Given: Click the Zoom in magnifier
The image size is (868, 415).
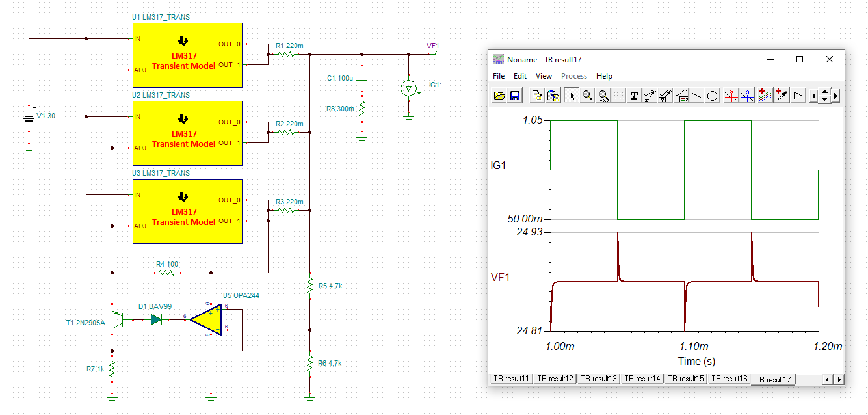Looking at the screenshot, I should pos(587,96).
